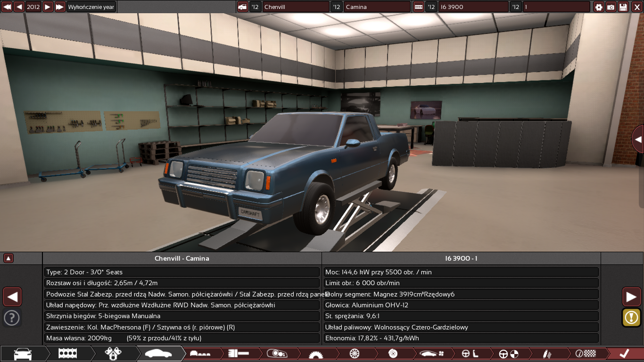Image resolution: width=644 pixels, height=362 pixels.
Task: Click the '12 year label before Chenvill
Action: [x=255, y=7]
